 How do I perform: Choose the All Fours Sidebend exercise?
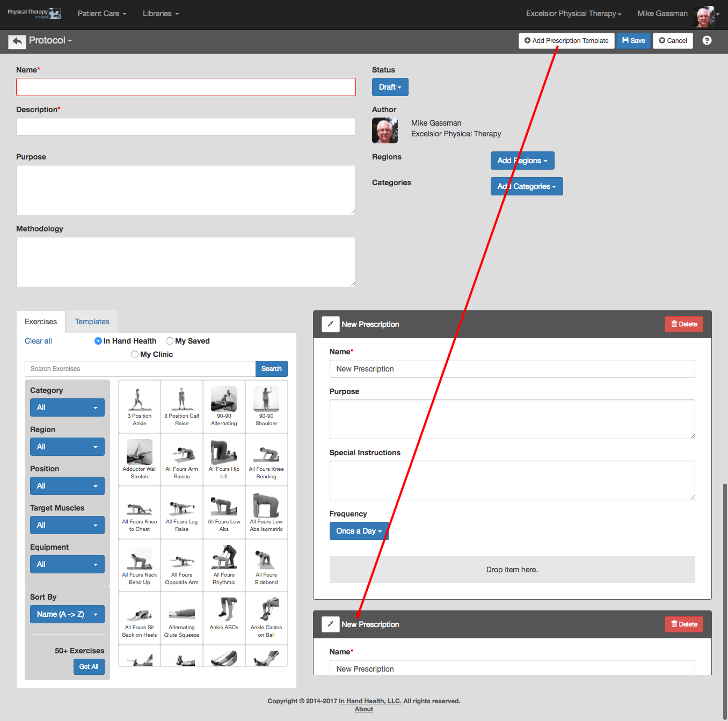click(266, 565)
